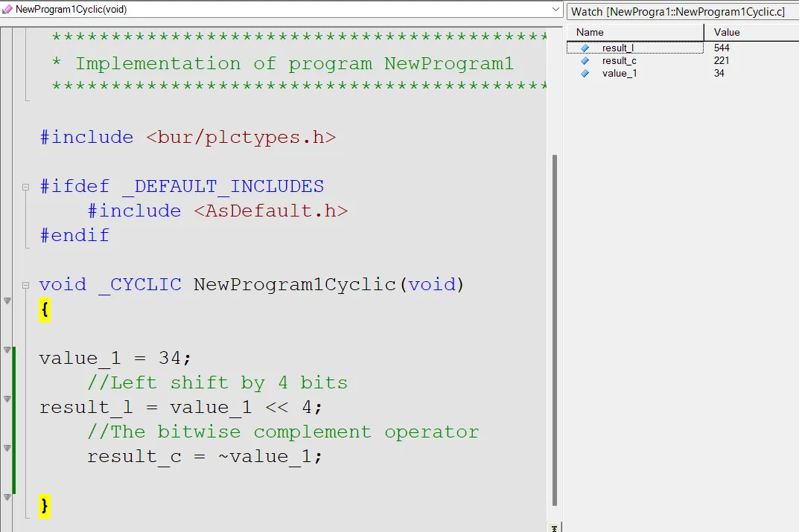799x532 pixels.
Task: Click the Value column header
Action: click(x=751, y=32)
